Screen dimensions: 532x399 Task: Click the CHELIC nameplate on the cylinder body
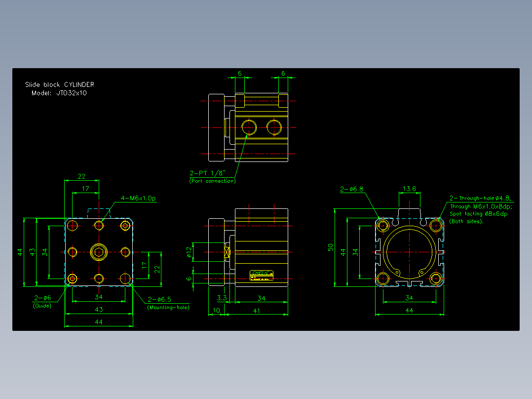click(x=262, y=275)
